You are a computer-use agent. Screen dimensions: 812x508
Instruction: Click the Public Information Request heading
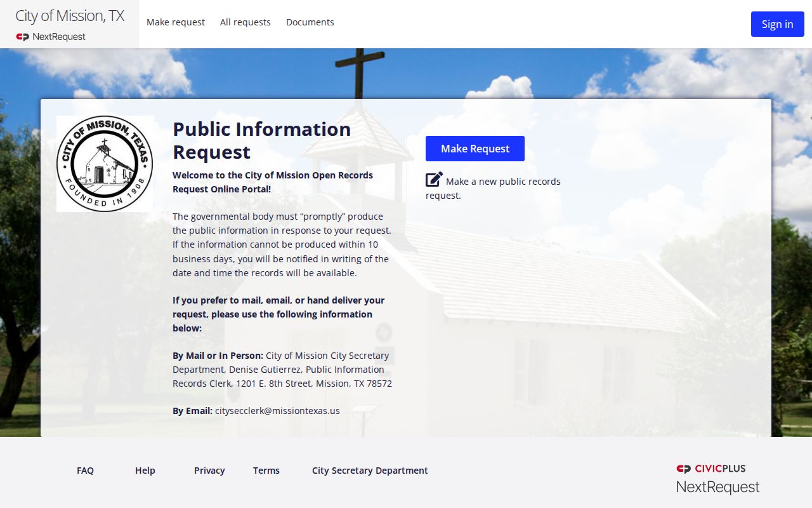coord(262,140)
